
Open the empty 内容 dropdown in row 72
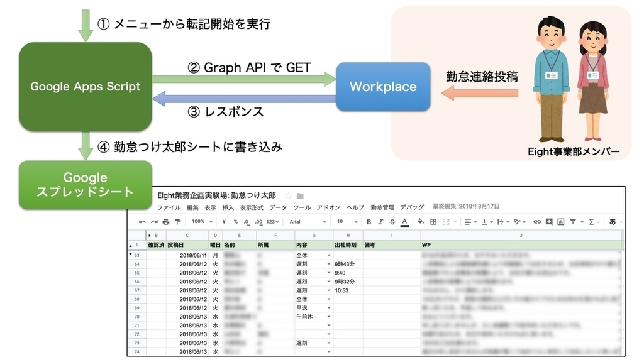(329, 334)
